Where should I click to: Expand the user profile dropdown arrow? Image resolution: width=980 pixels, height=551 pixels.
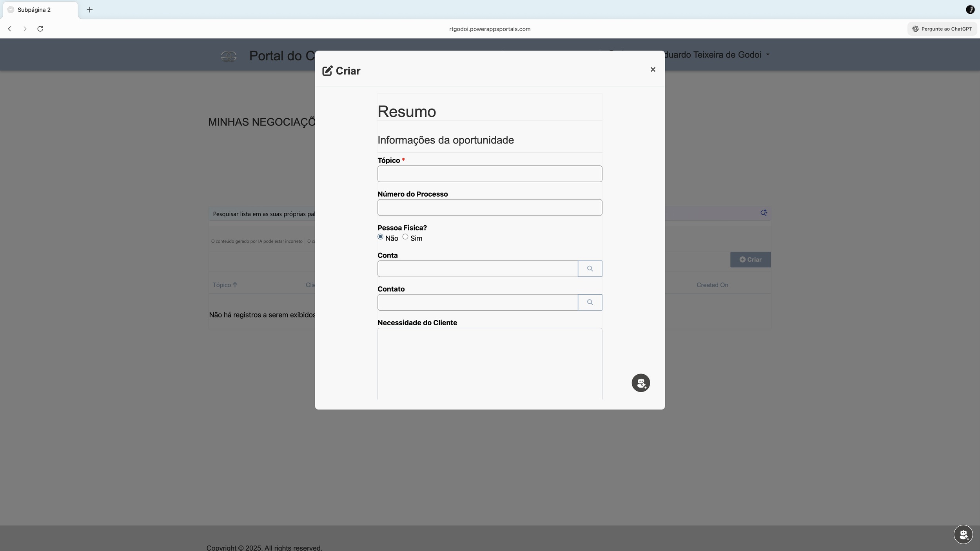coord(768,54)
